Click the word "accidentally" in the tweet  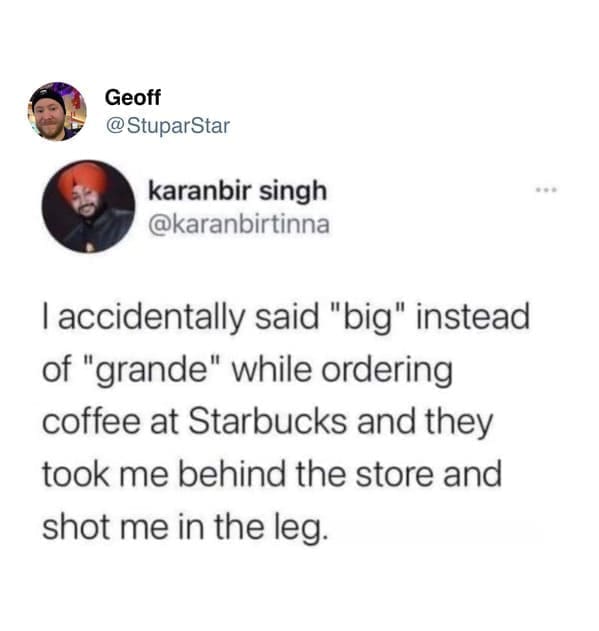coord(151,318)
